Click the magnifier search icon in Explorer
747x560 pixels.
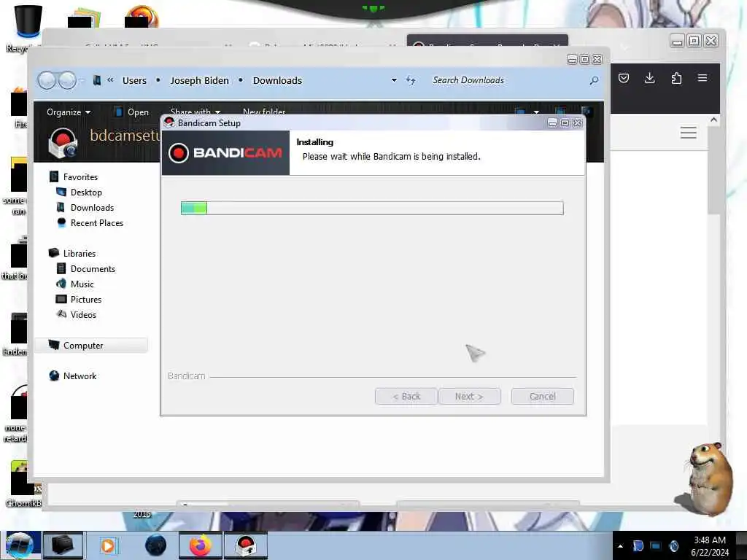pyautogui.click(x=594, y=80)
